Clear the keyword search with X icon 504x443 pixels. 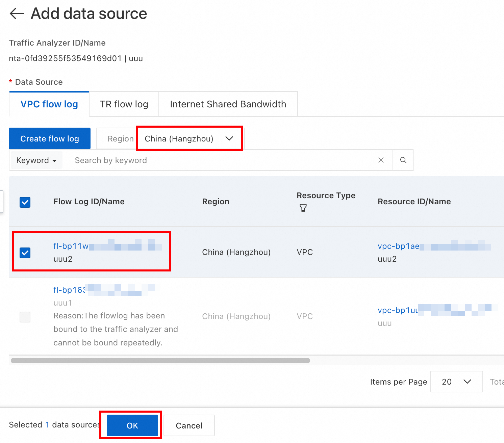(x=381, y=160)
